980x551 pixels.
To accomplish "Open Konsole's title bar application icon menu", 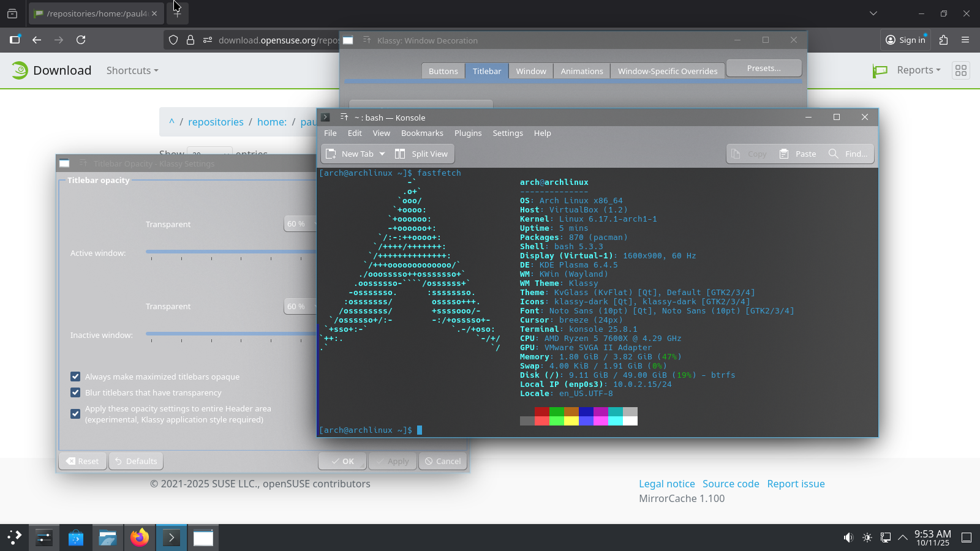I will click(326, 118).
